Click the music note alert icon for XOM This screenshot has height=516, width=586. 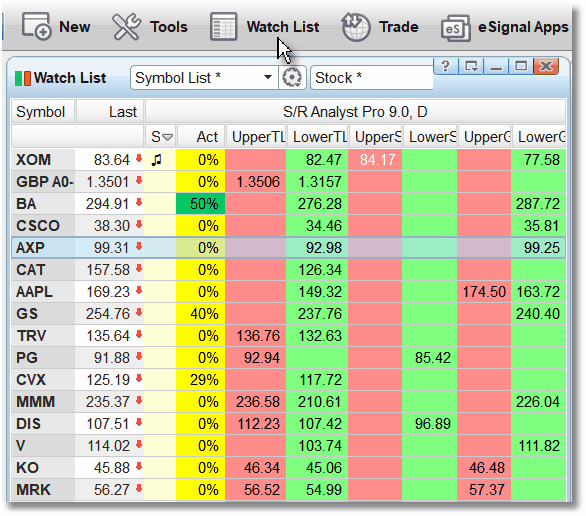pos(157,160)
